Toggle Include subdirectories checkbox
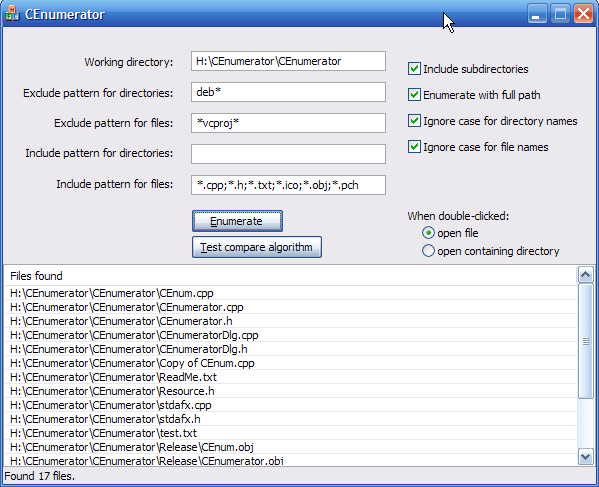Image resolution: width=599 pixels, height=487 pixels. click(414, 69)
